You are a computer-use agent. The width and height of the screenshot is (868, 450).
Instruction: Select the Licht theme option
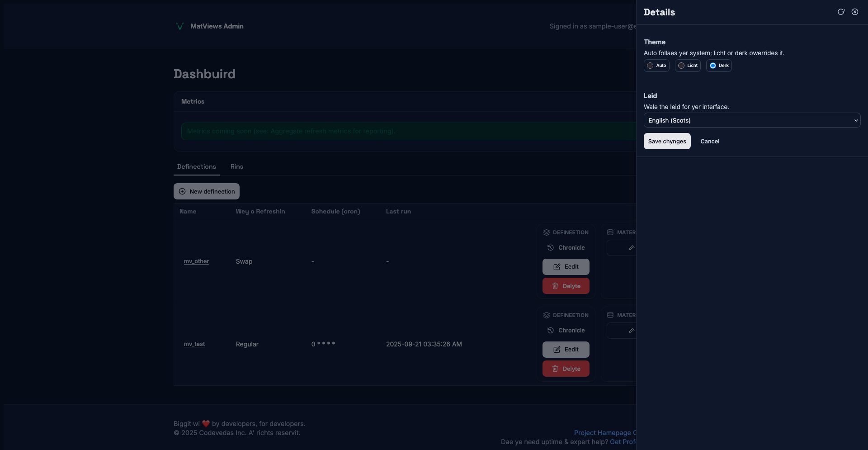pos(681,66)
